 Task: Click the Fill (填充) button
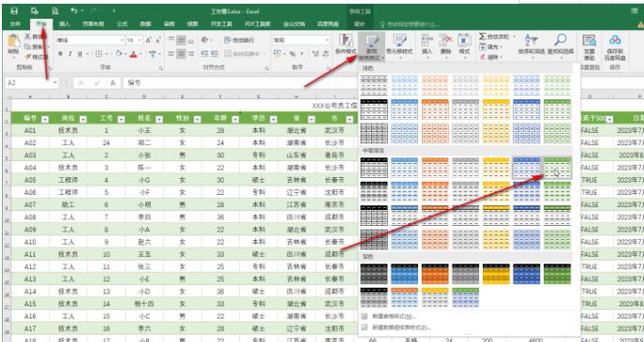pos(490,47)
